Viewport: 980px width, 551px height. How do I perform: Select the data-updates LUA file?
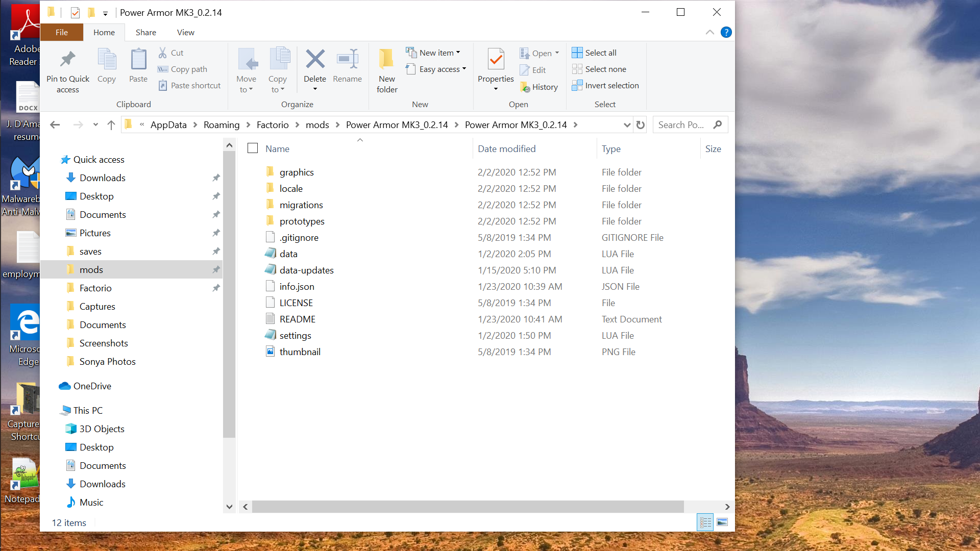pos(306,270)
